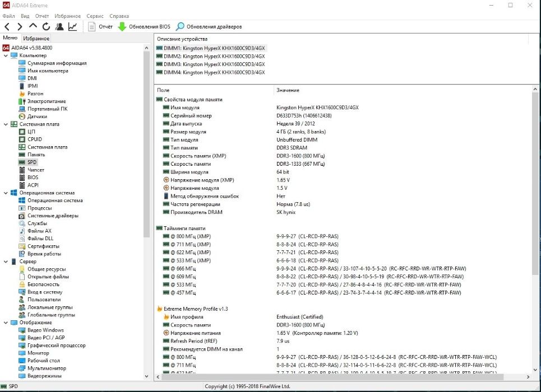Open the DMI tree item
This screenshot has height=392, width=541.
pyautogui.click(x=27, y=78)
